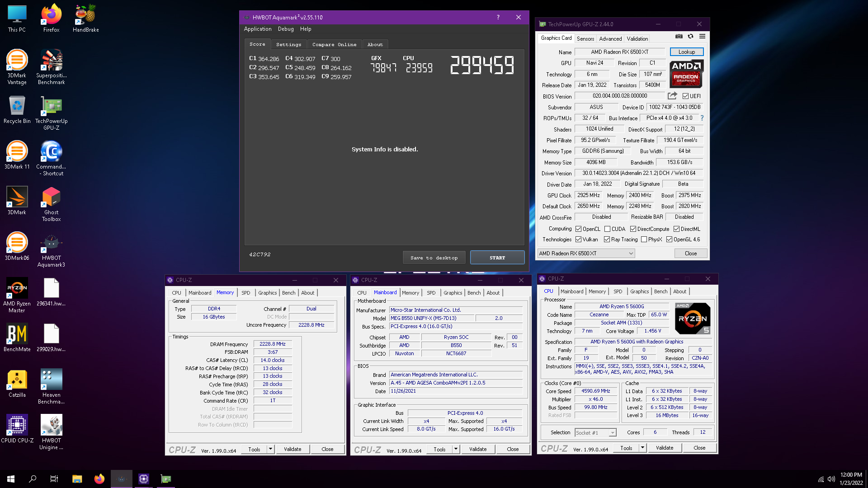Open the Sensors tab in GPU-Z
Screen dimensions: 868x488
pos(585,39)
